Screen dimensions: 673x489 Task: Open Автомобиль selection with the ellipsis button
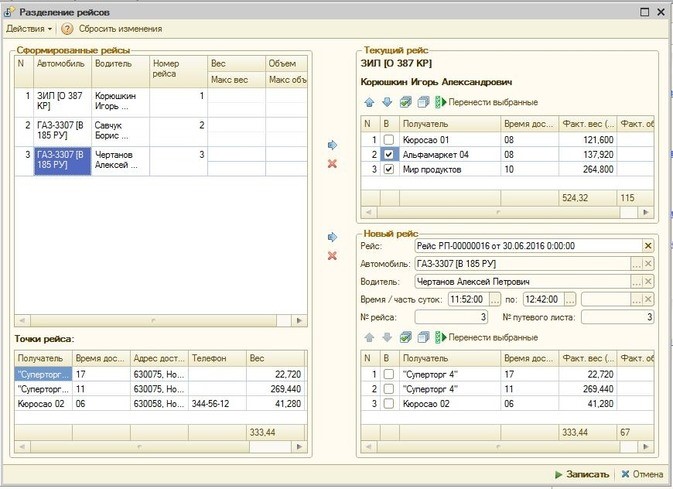coord(637,264)
